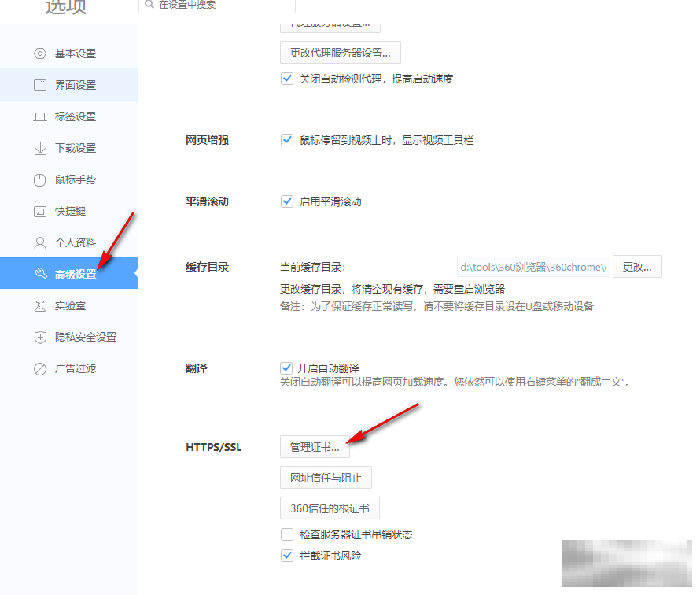This screenshot has width=700, height=595.
Task: Open 界面设置 panel icon
Action: click(x=39, y=84)
